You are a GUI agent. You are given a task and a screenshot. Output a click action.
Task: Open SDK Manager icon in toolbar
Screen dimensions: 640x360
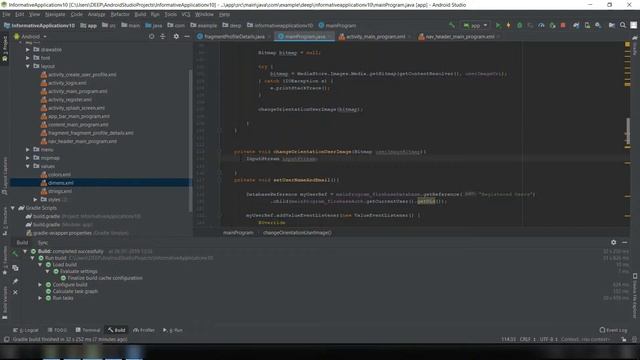(598, 25)
